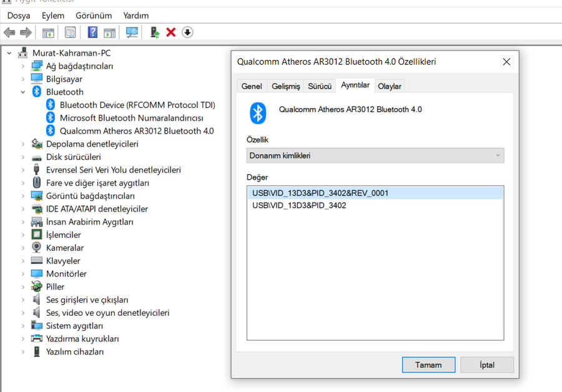Open the Eylem menu

click(53, 16)
